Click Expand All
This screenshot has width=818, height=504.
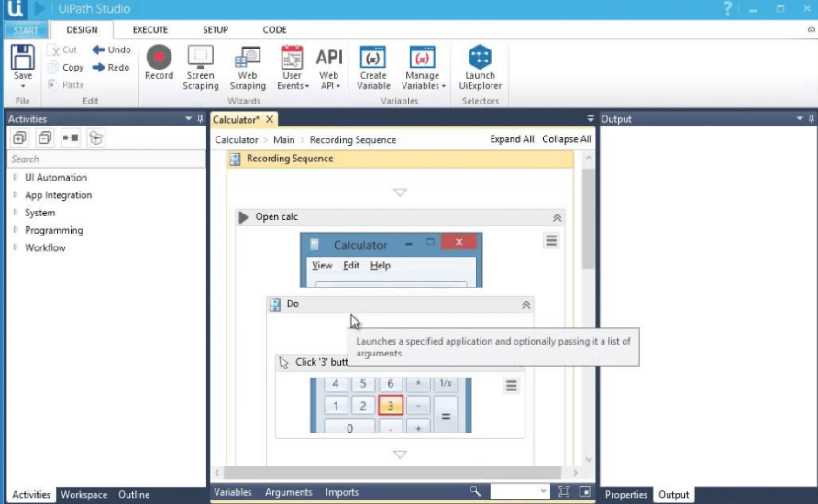point(512,139)
